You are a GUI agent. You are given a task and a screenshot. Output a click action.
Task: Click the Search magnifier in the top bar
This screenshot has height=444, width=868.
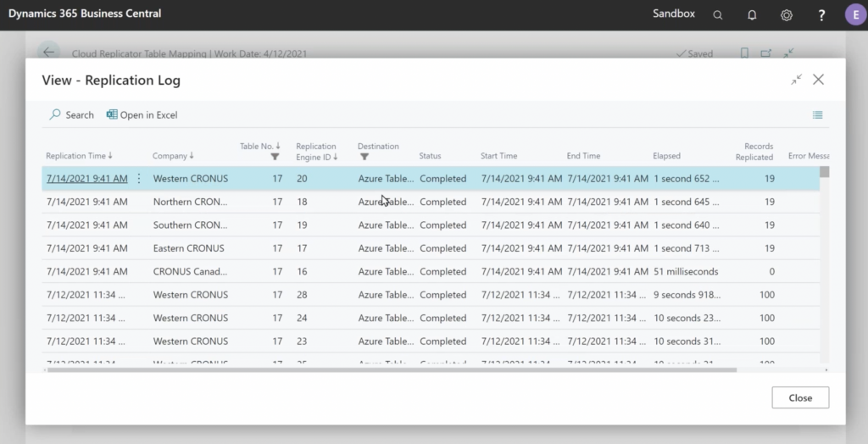pyautogui.click(x=718, y=14)
